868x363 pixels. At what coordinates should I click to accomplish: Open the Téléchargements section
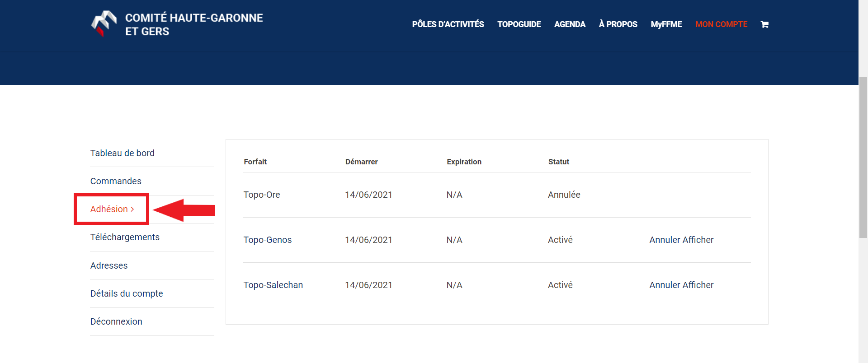[125, 237]
